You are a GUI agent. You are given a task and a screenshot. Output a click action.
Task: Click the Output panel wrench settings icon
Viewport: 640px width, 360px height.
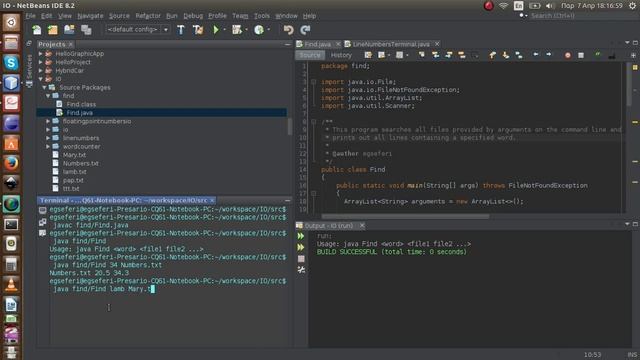pyautogui.click(x=301, y=270)
